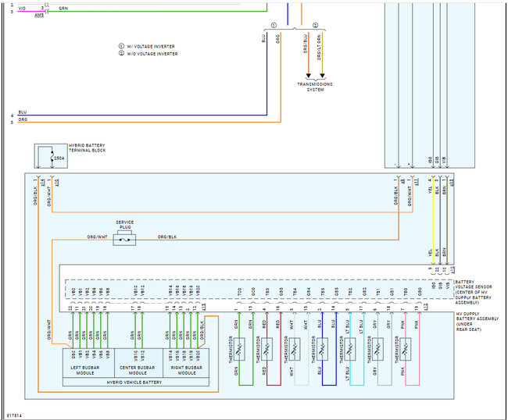Click the arrowhead ending the ORG/BLU wire
508x420 pixels.
pos(309,76)
